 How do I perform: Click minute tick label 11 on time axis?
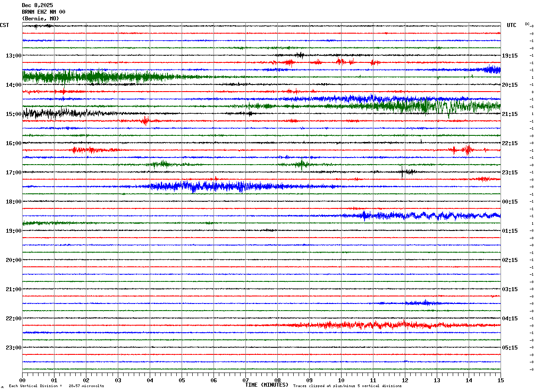point(373,380)
